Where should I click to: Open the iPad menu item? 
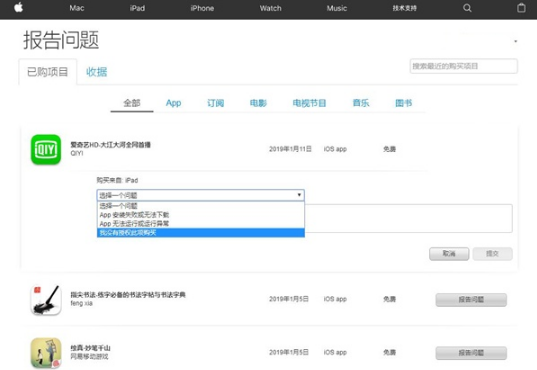[137, 8]
